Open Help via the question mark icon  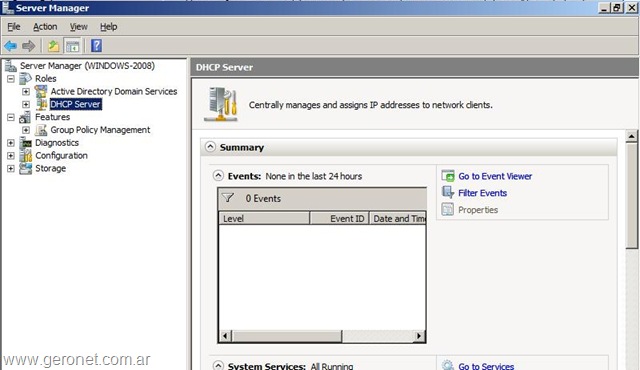point(96,46)
